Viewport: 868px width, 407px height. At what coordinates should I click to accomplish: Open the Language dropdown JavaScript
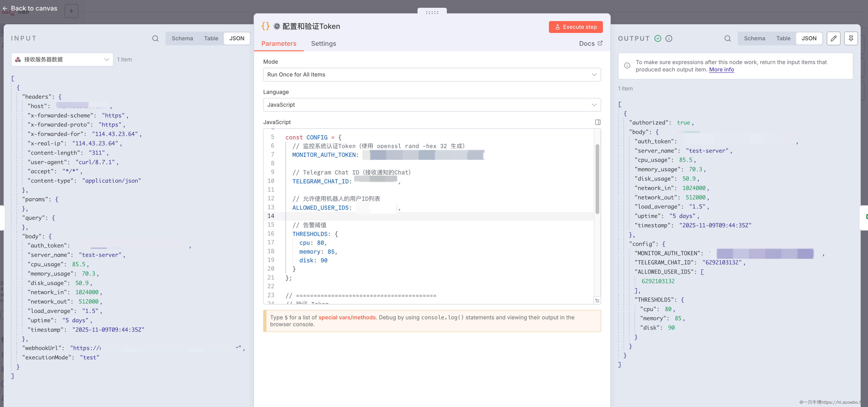432,105
